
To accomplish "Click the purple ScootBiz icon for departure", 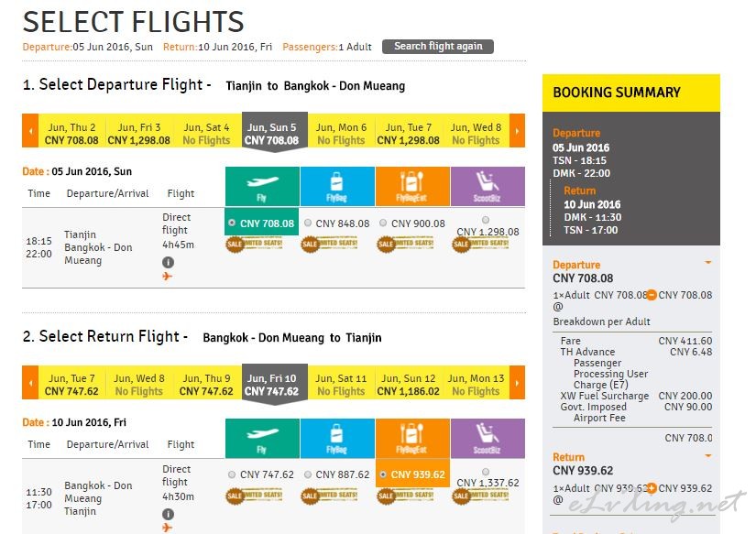I will click(488, 187).
